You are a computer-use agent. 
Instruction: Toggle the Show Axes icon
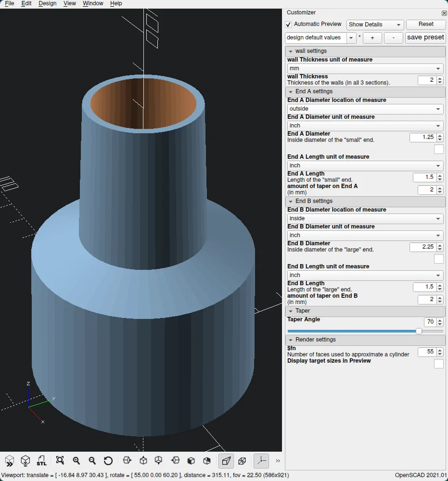pos(261,461)
